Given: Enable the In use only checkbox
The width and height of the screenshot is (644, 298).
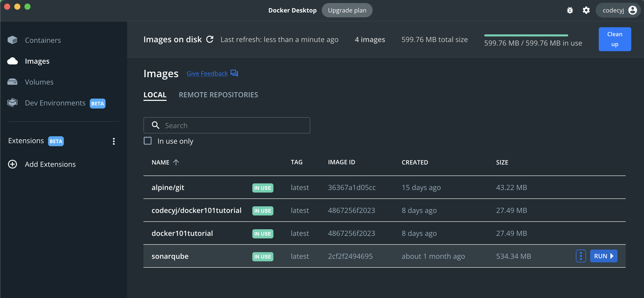Looking at the screenshot, I should tap(148, 141).
